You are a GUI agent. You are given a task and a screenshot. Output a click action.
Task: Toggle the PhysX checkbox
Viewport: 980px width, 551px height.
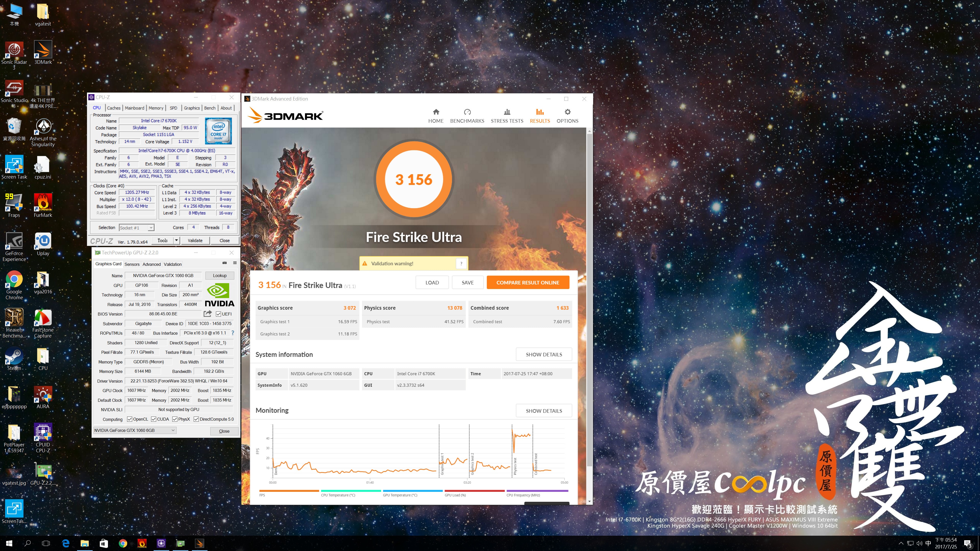[175, 419]
